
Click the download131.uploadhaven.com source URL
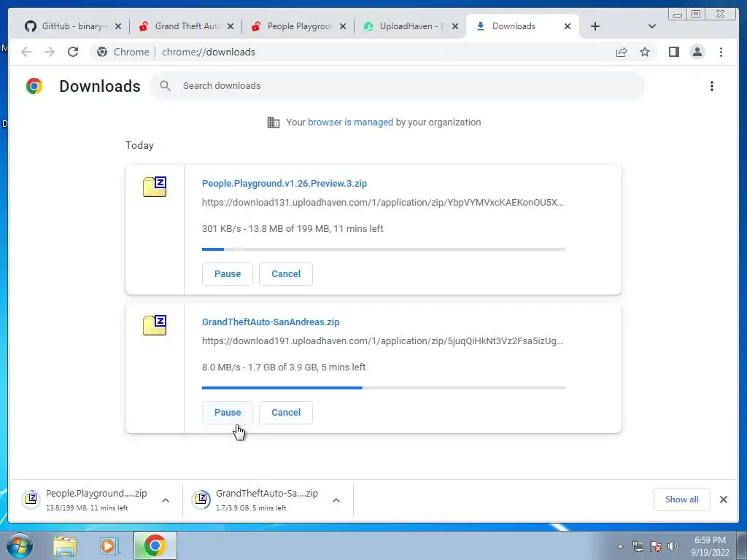382,203
